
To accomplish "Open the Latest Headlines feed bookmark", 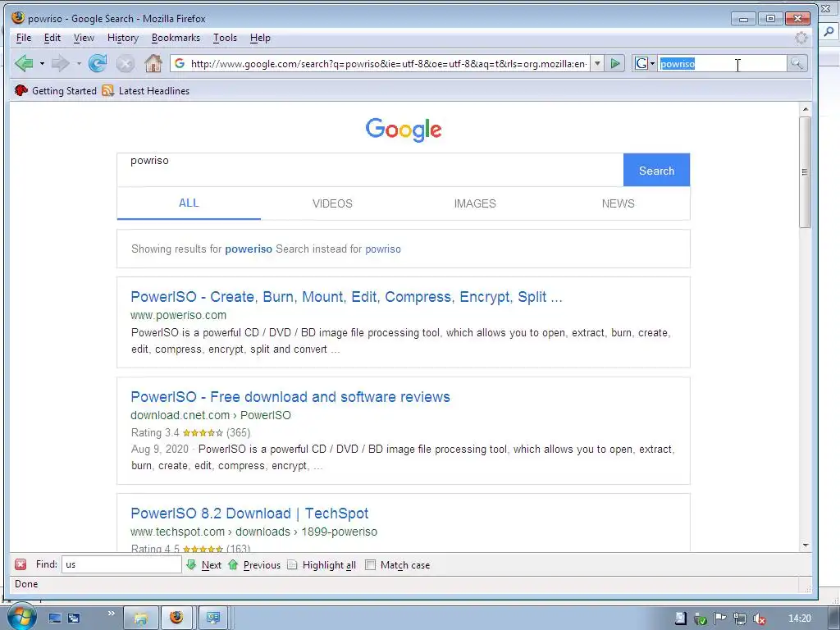I will click(146, 90).
